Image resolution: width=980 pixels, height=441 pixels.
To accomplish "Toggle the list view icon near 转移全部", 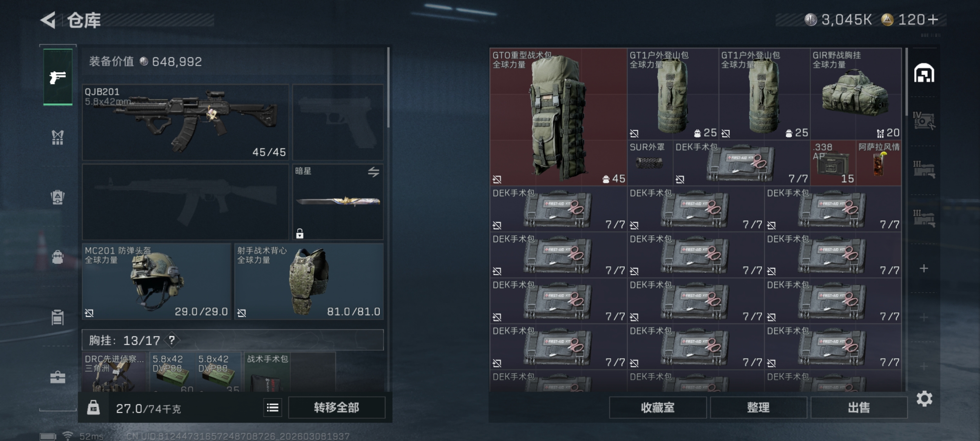I will coord(273,408).
